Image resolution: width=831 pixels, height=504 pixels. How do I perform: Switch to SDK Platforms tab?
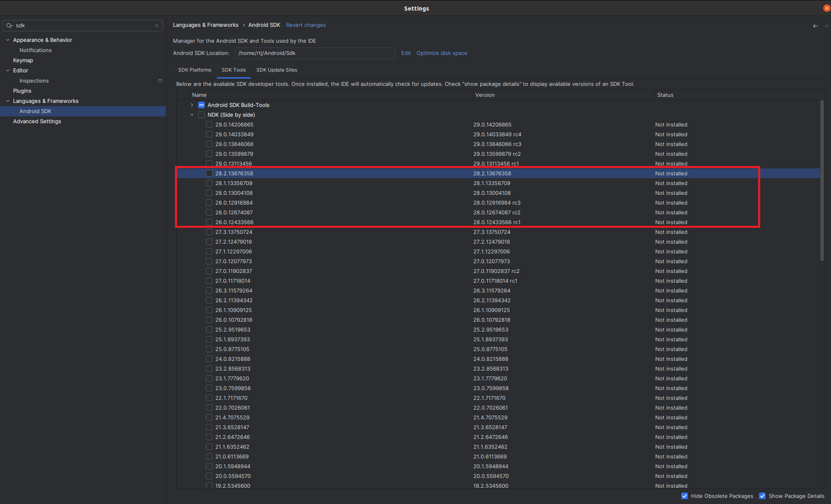tap(195, 70)
